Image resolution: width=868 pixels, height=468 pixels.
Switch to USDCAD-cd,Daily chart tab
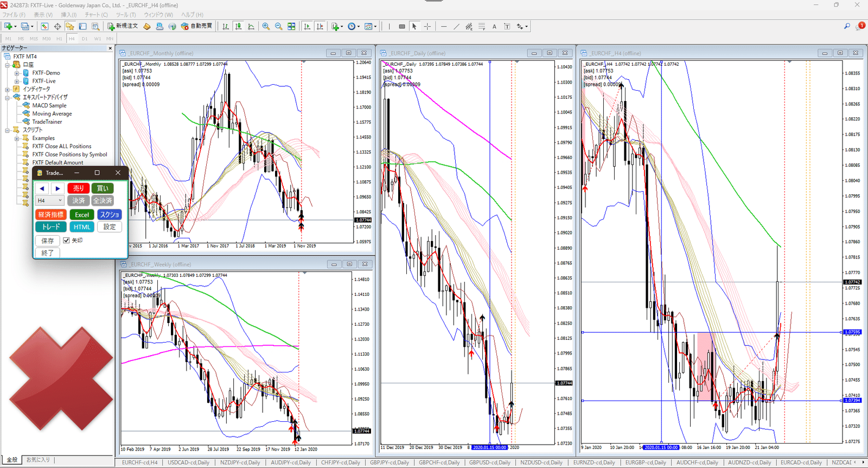click(188, 463)
